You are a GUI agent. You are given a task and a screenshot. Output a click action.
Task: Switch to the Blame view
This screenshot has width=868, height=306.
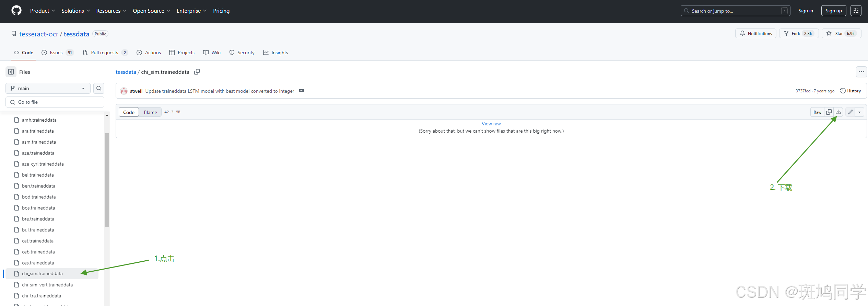[150, 112]
